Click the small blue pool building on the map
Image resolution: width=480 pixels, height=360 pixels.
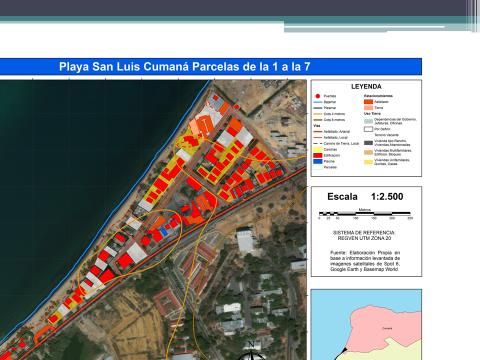(x=163, y=232)
